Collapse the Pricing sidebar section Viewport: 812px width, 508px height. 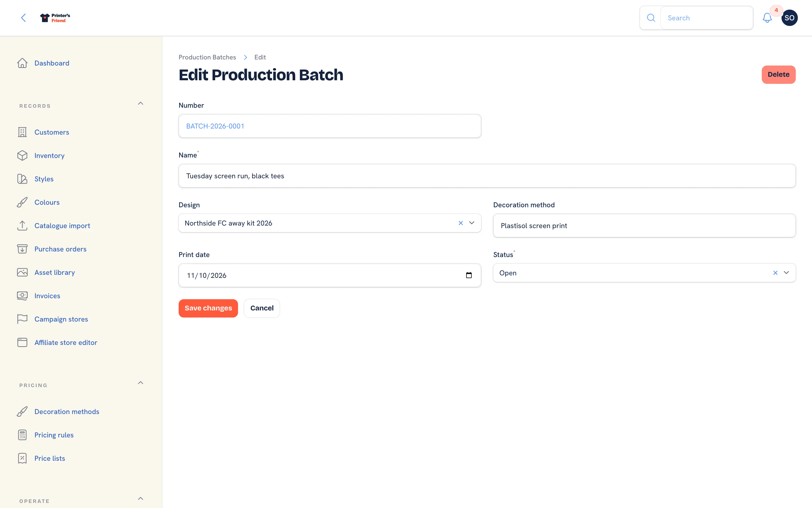(141, 383)
